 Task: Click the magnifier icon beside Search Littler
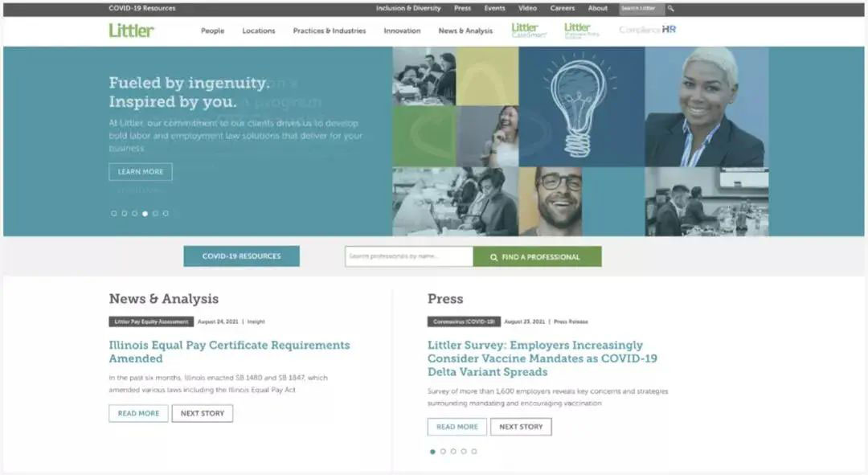(671, 8)
